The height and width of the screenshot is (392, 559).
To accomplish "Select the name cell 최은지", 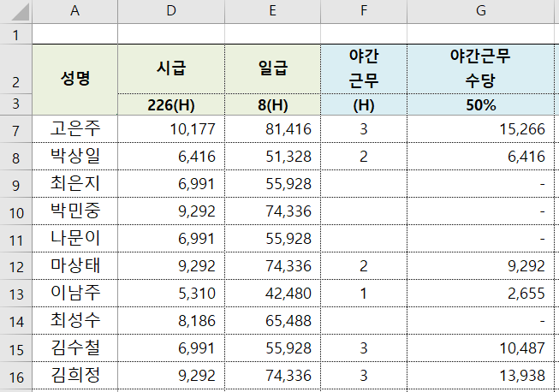I will coord(74,183).
